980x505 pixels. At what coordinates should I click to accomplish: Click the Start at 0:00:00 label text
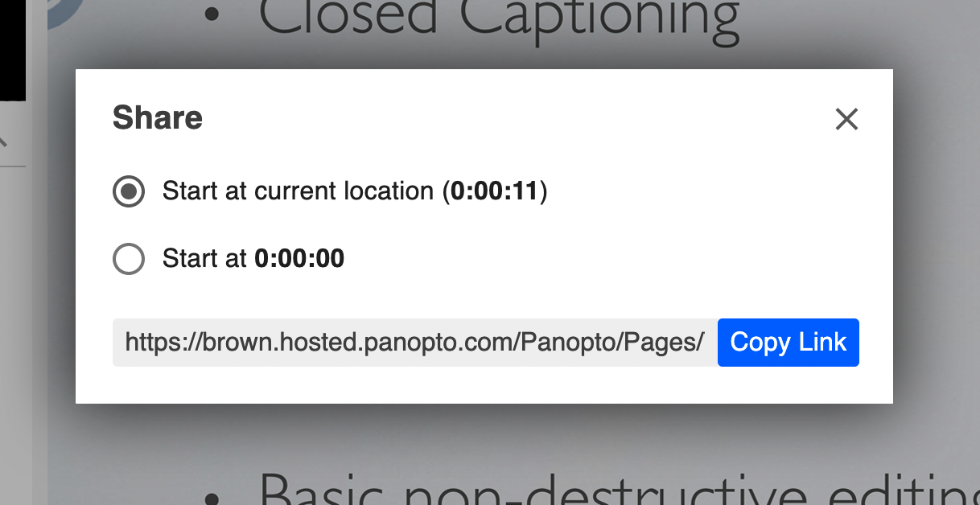click(253, 259)
